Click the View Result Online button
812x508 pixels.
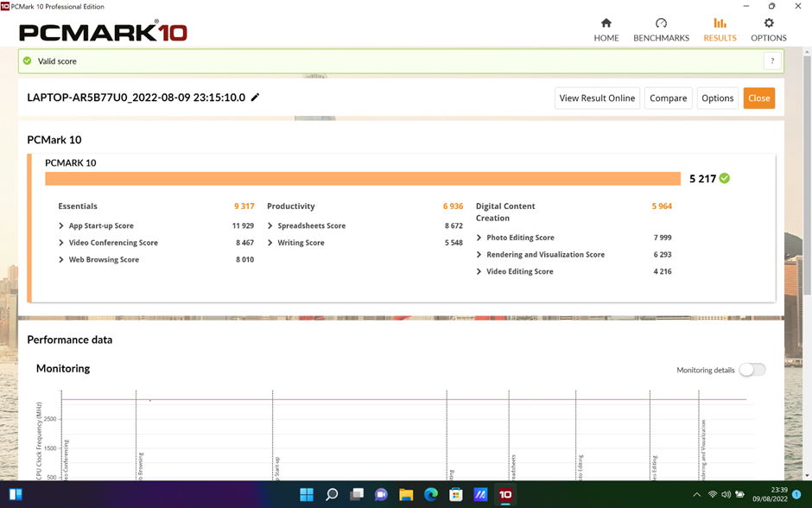click(597, 98)
